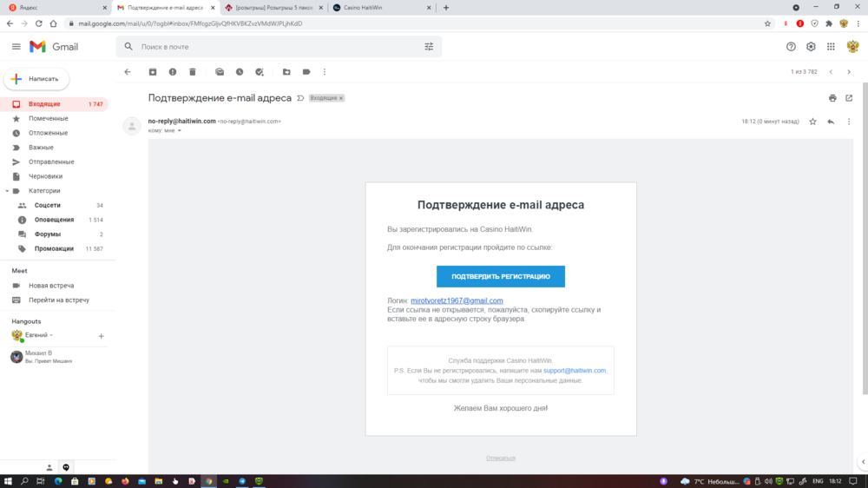Mark the email as unread
The image size is (868, 488).
(220, 72)
